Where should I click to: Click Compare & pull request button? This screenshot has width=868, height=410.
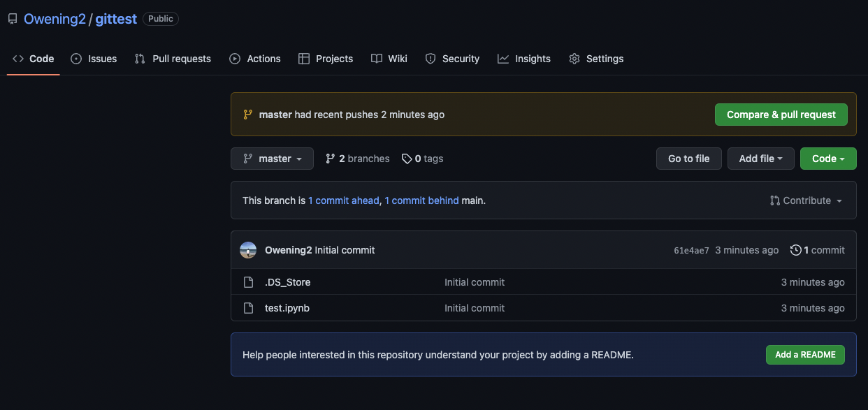[x=781, y=115]
